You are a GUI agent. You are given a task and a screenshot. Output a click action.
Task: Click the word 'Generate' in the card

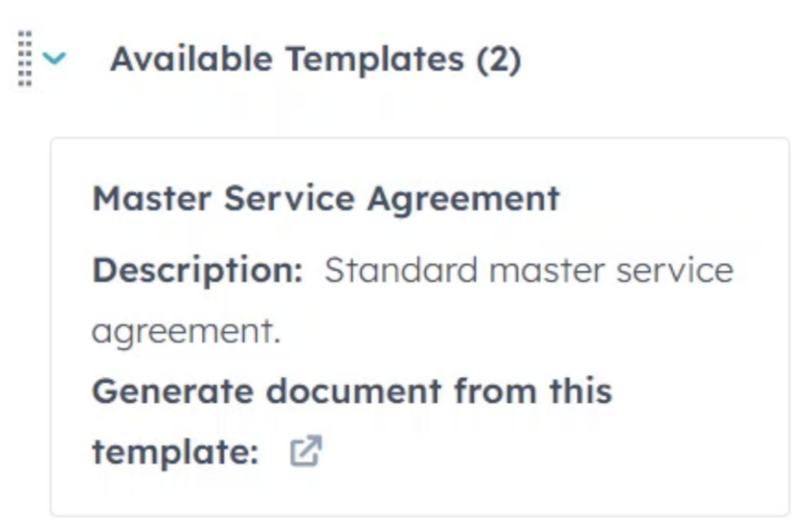tap(172, 392)
